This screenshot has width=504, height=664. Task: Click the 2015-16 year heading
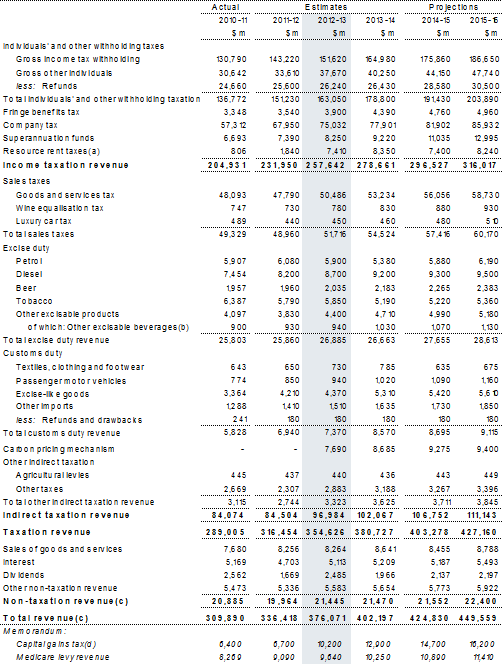[484, 20]
